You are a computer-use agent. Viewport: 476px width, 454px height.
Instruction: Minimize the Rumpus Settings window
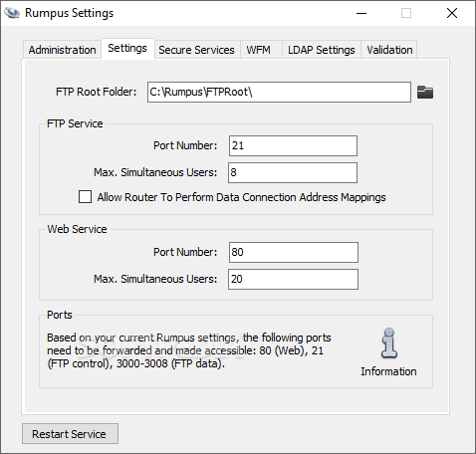point(361,13)
